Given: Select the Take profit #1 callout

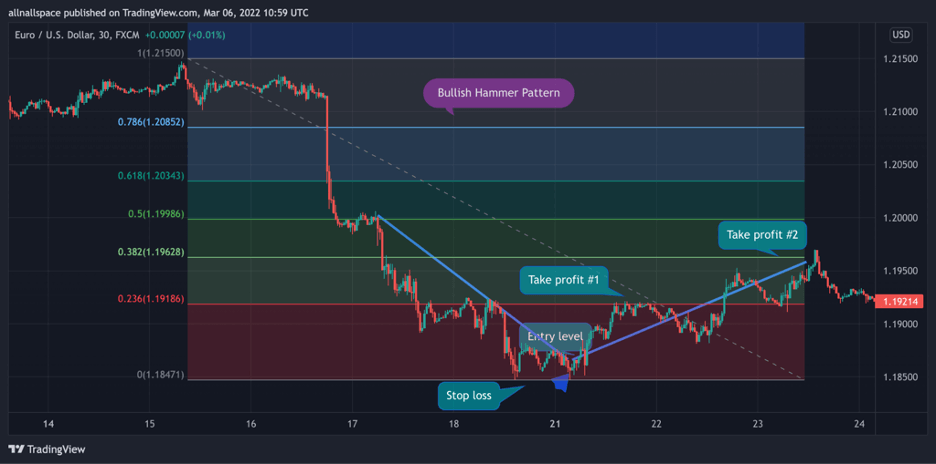Looking at the screenshot, I should click(564, 279).
